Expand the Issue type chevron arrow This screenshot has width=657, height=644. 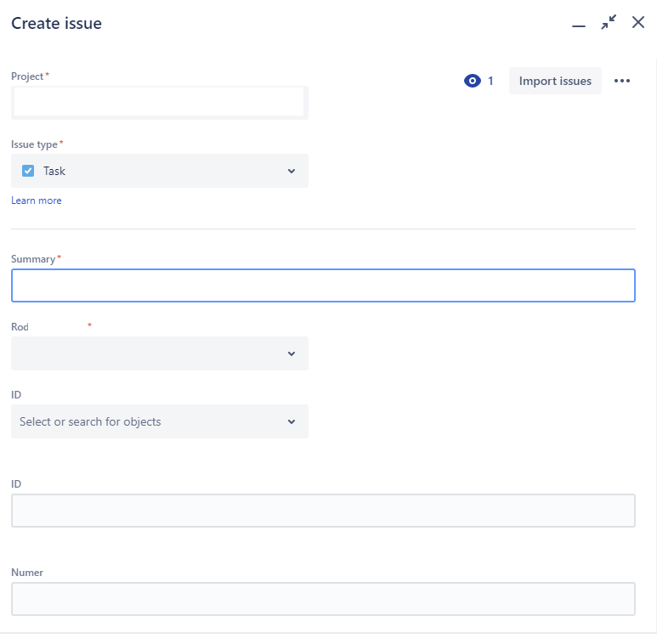(x=292, y=171)
